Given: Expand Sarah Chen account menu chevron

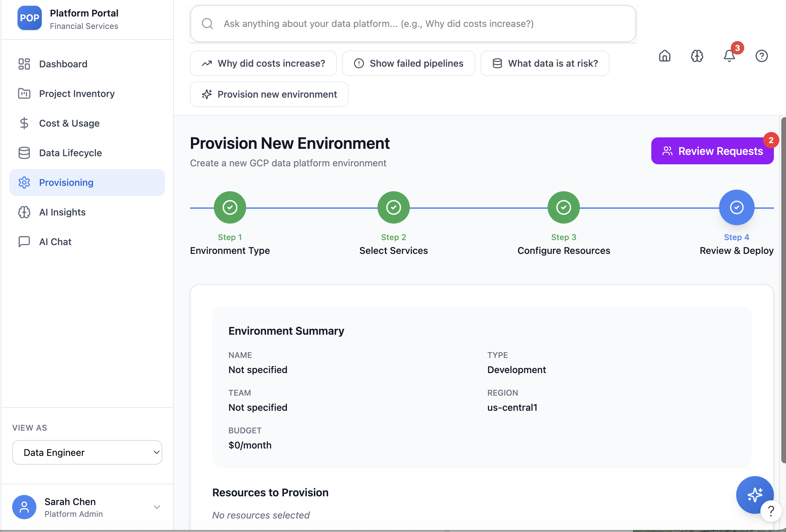Looking at the screenshot, I should pos(157,507).
